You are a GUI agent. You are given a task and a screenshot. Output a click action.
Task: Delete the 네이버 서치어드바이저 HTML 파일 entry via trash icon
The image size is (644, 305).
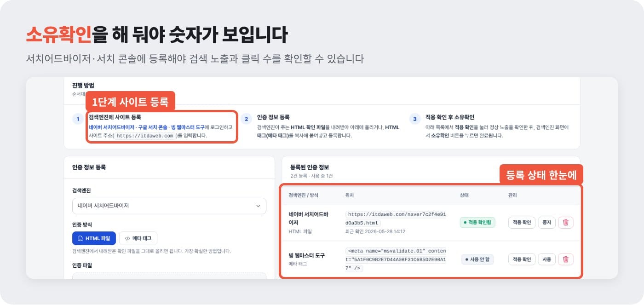pos(566,223)
